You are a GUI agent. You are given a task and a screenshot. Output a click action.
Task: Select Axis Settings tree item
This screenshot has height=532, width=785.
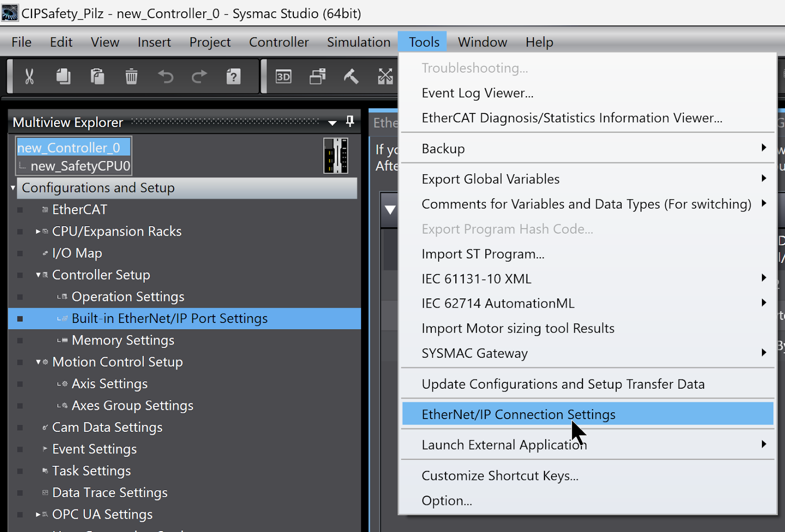[109, 384]
